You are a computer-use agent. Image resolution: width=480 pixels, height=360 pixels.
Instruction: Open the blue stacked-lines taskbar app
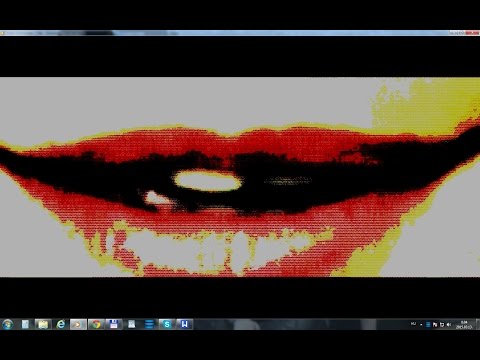149,324
